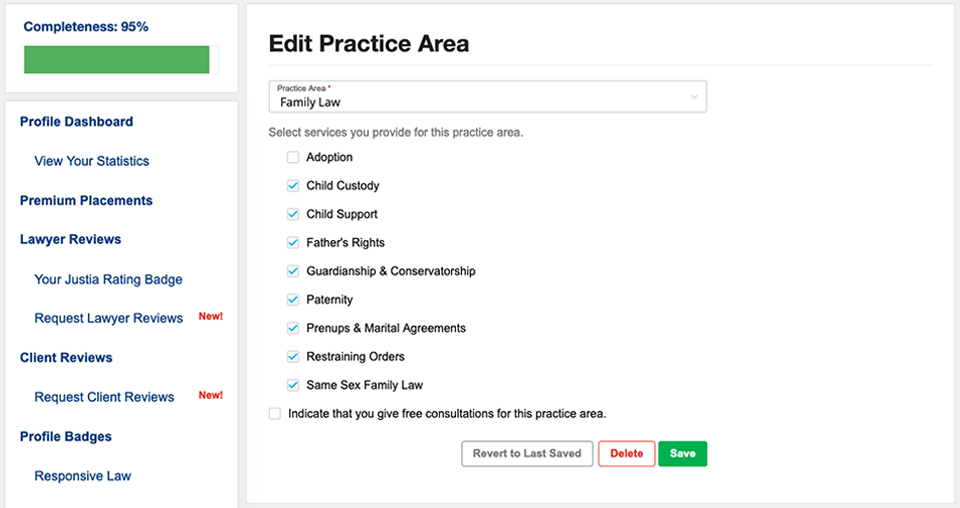Disable Guardianship & Conservatorship service
This screenshot has width=960, height=508.
pos(293,271)
